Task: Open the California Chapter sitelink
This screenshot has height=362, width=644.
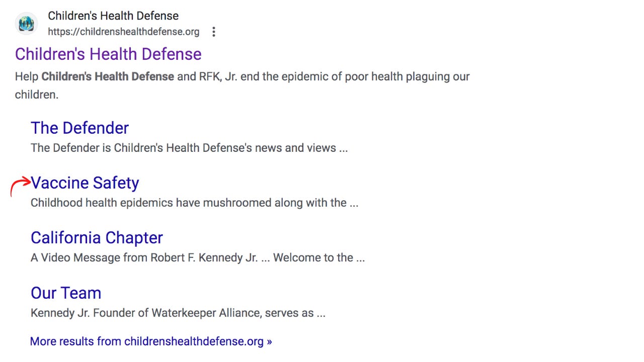Action: coord(97,238)
